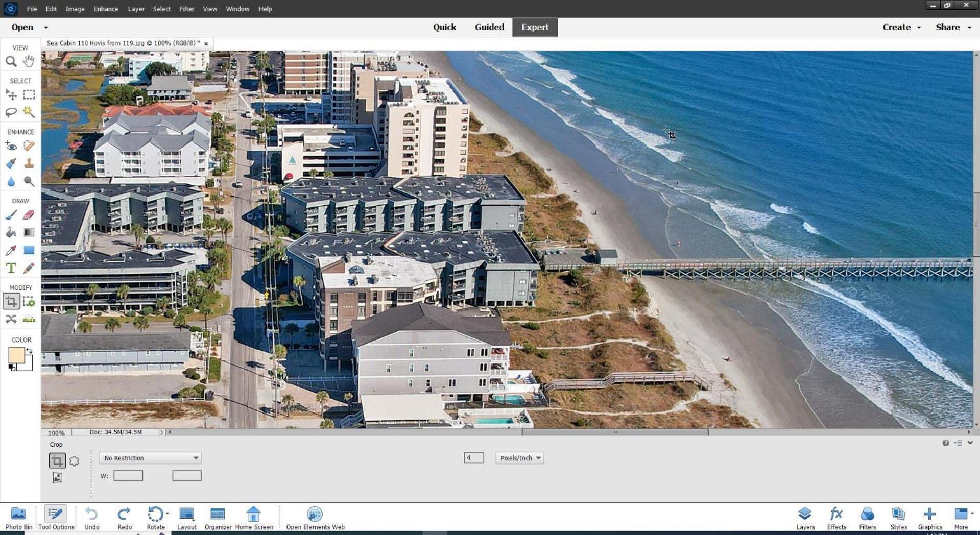Select the Lasso tool

click(x=11, y=112)
